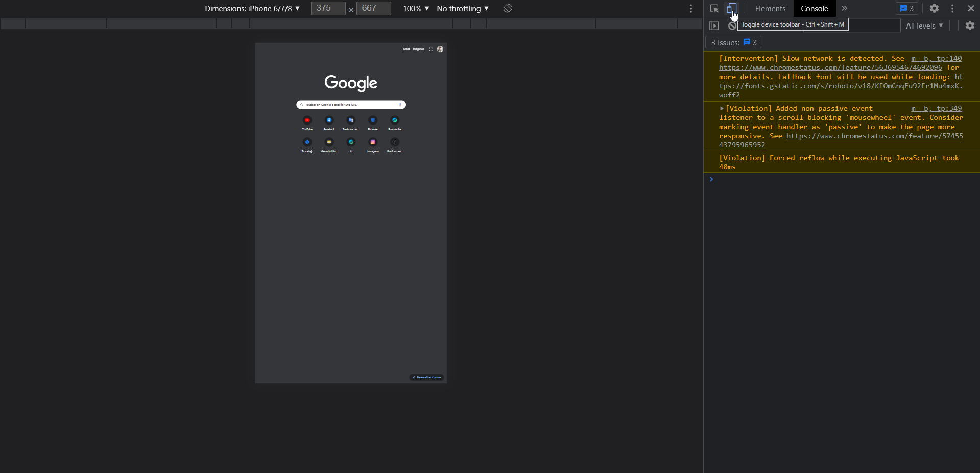980x473 pixels.
Task: Open the Google apps grid icon
Action: (431, 49)
